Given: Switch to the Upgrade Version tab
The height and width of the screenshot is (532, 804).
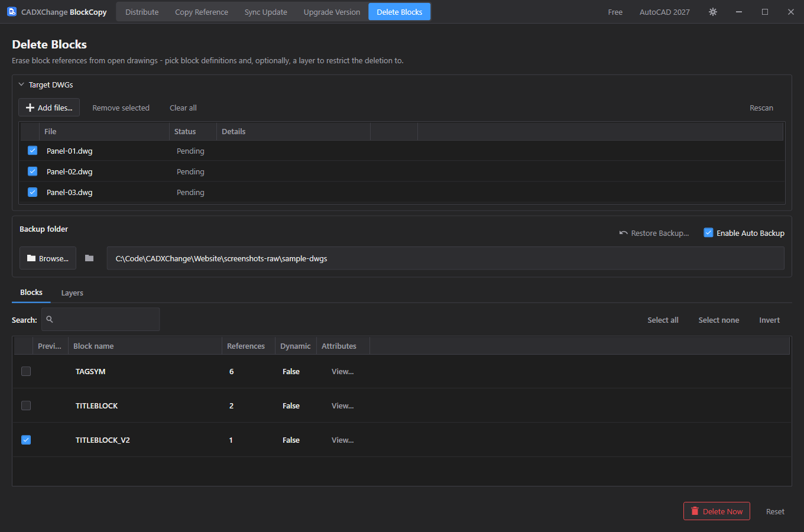Looking at the screenshot, I should pyautogui.click(x=332, y=12).
